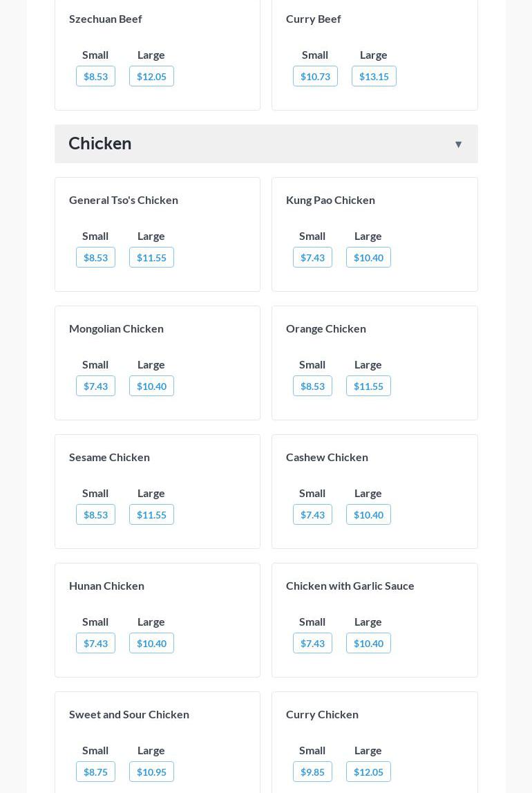Pick Sweet and Sour Chicken small $8.75
Image resolution: width=532 pixels, height=793 pixels.
point(95,772)
